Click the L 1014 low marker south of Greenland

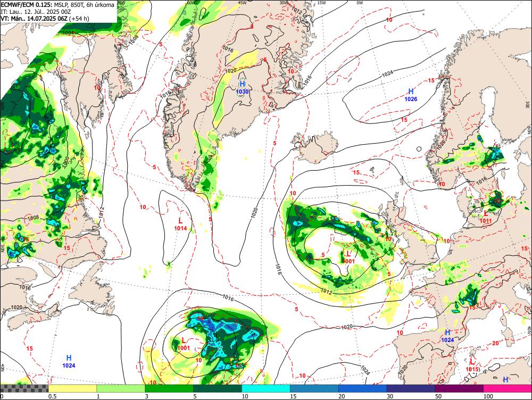tap(180, 224)
